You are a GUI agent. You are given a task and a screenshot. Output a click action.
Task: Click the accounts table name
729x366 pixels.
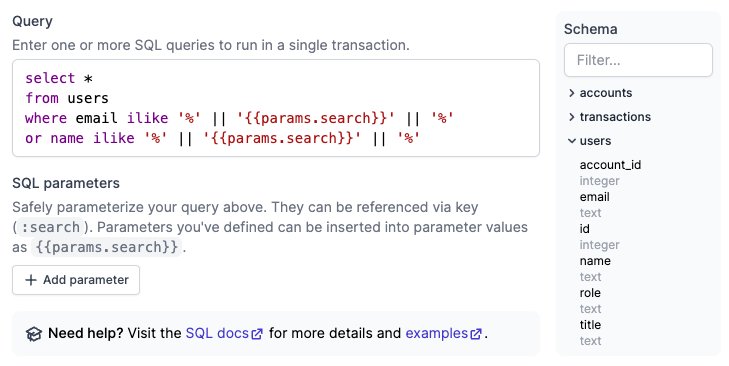pyautogui.click(x=606, y=93)
